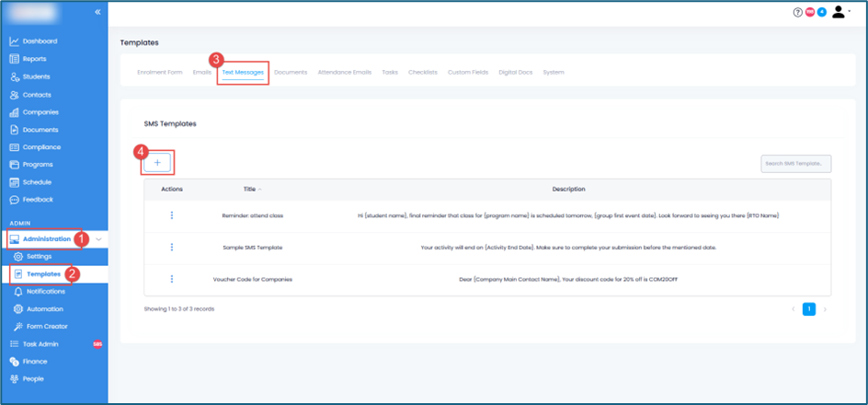868x405 pixels.
Task: Collapse the sidebar with double-chevron icon
Action: [98, 12]
